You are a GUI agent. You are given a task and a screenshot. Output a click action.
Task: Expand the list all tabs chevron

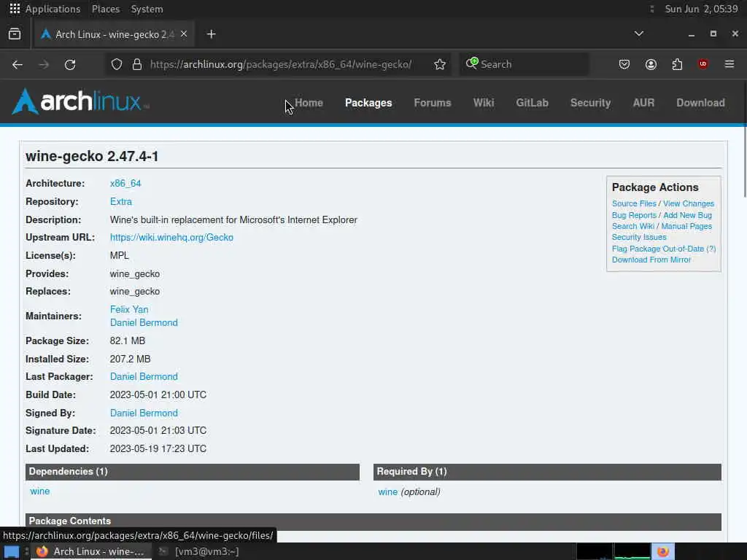(639, 34)
